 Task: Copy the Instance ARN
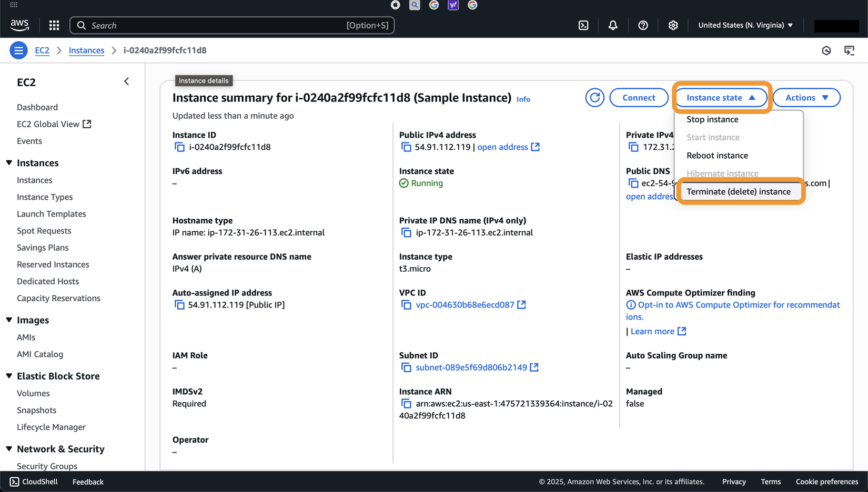click(406, 404)
